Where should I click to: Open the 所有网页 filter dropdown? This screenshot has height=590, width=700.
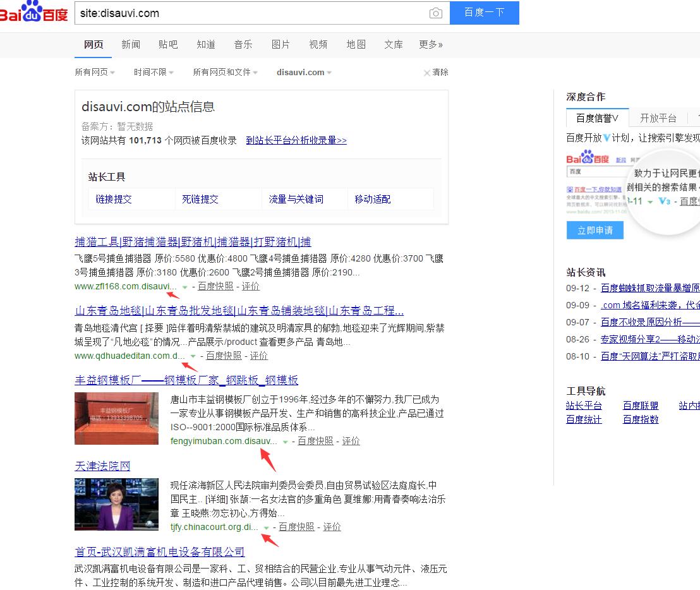[95, 73]
